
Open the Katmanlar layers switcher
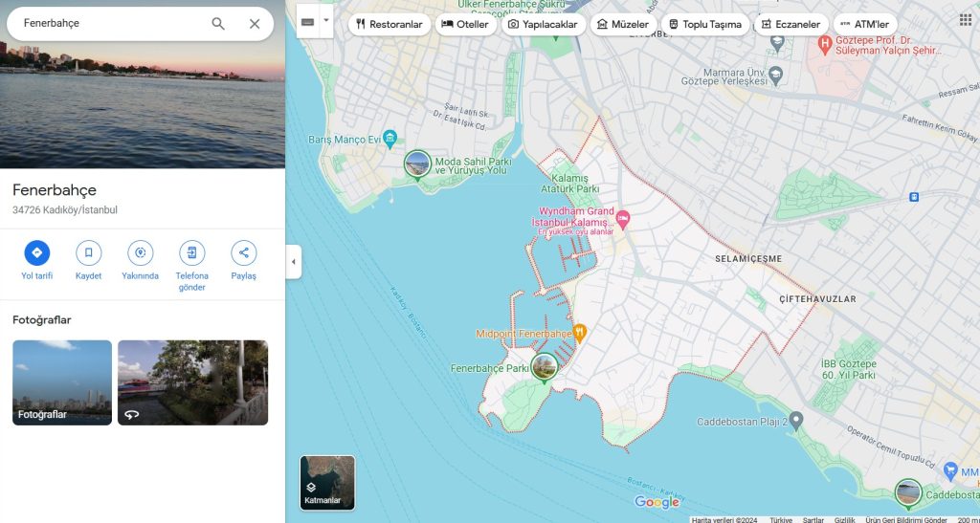pos(327,483)
